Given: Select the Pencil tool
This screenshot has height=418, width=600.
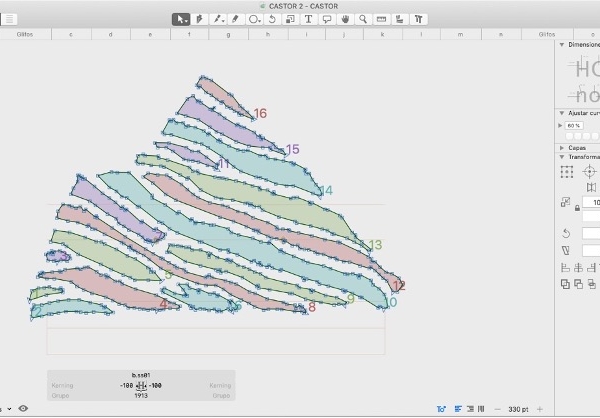Looking at the screenshot, I should pos(235,18).
